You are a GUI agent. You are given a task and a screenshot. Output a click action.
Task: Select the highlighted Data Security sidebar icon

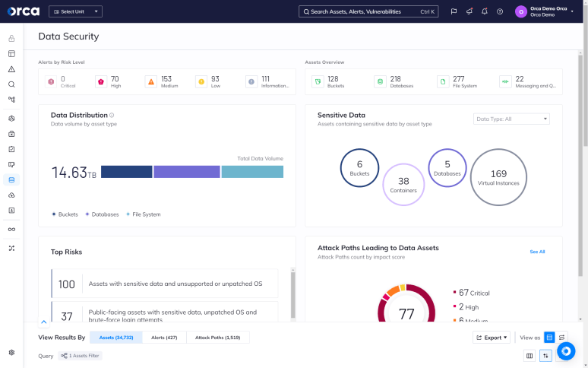(x=11, y=180)
